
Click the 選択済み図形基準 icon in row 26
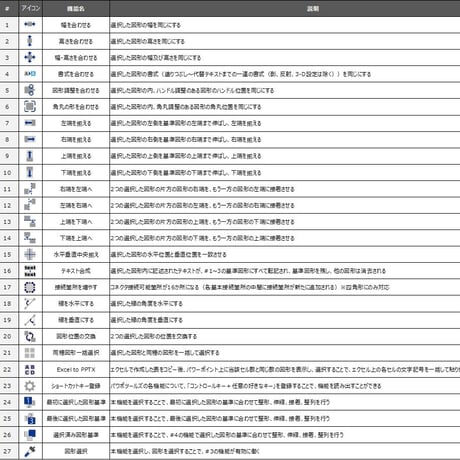(x=30, y=435)
